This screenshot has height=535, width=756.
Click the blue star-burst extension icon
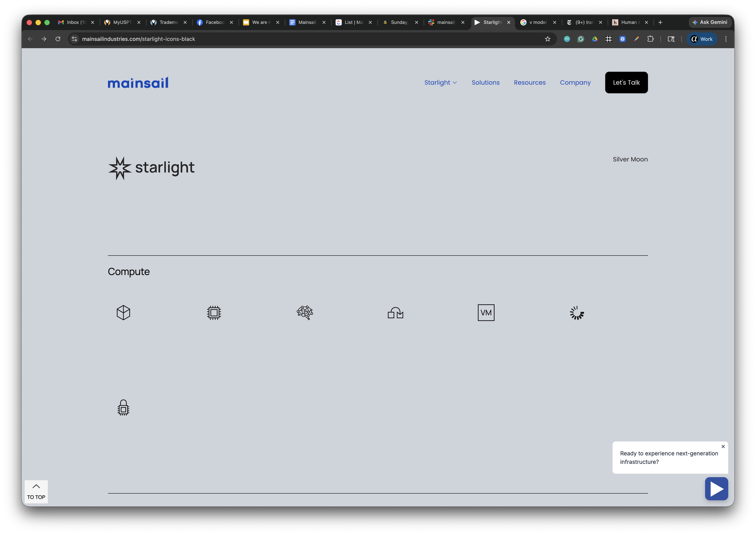coord(622,39)
